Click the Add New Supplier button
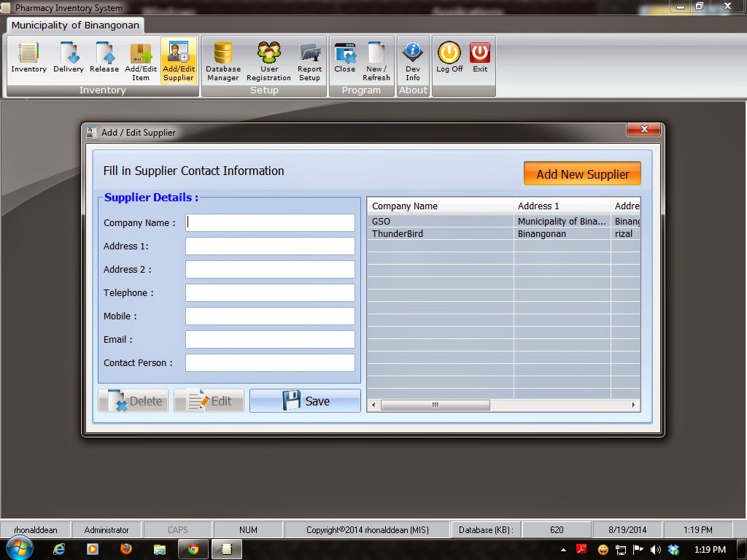 [581, 174]
